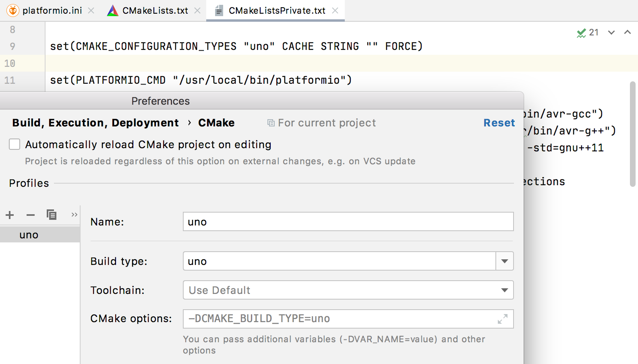Viewport: 638px width, 364px height.
Task: Show more profile toolbar actions
Action: [x=74, y=215]
